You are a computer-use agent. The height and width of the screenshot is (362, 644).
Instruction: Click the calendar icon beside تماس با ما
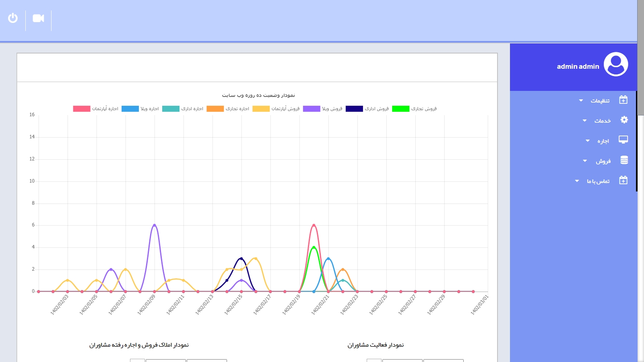tap(623, 180)
